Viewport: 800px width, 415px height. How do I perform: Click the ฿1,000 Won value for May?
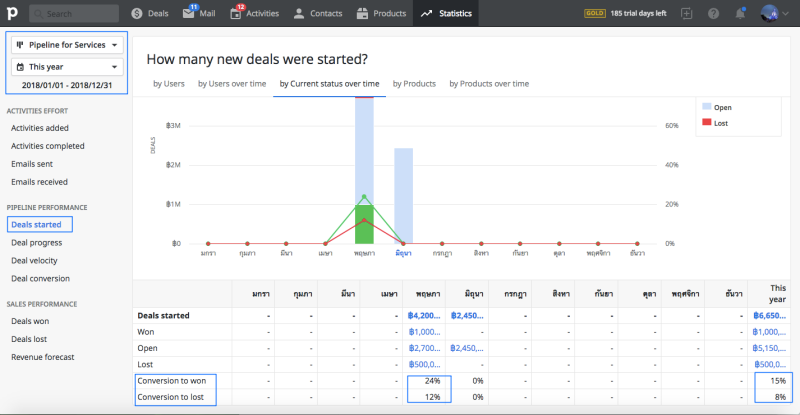[424, 332]
